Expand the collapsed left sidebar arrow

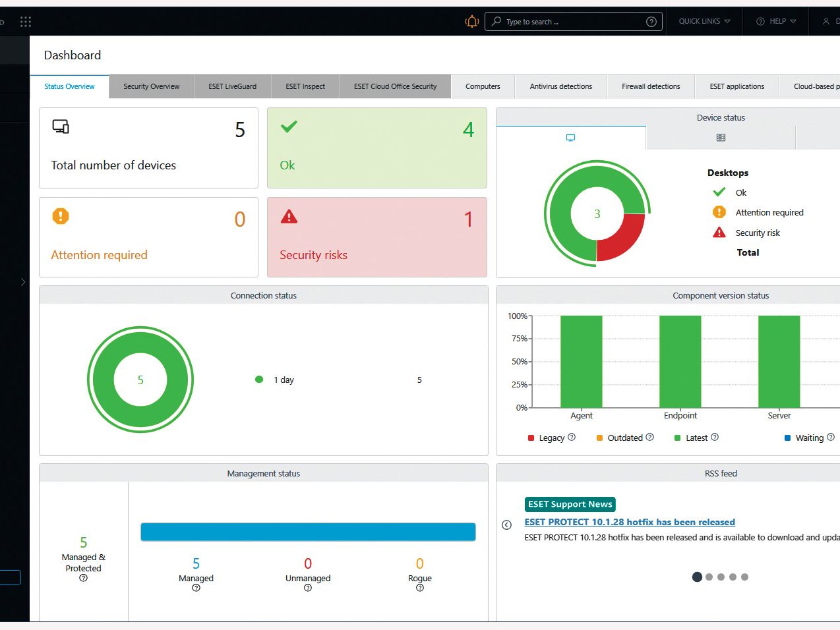pos(23,282)
